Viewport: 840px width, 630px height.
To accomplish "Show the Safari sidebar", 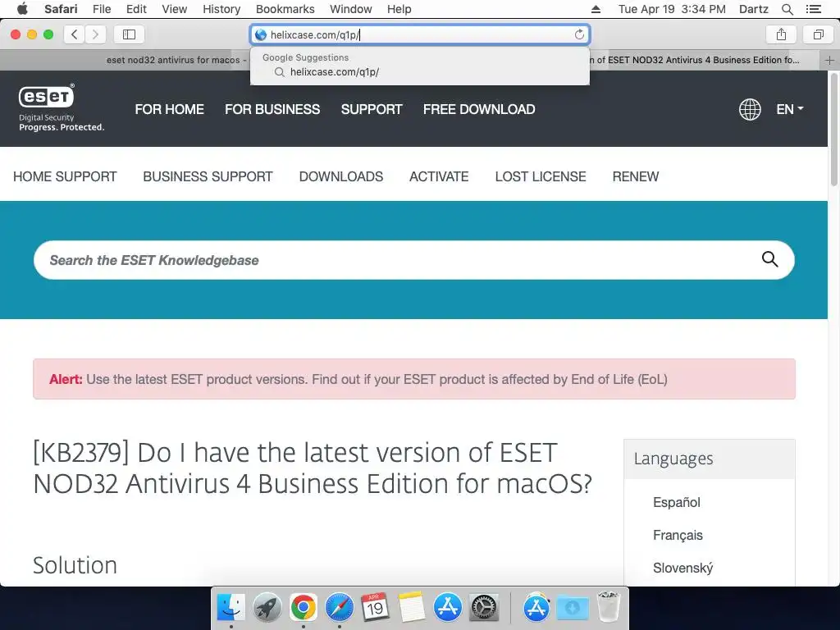I will point(129,34).
